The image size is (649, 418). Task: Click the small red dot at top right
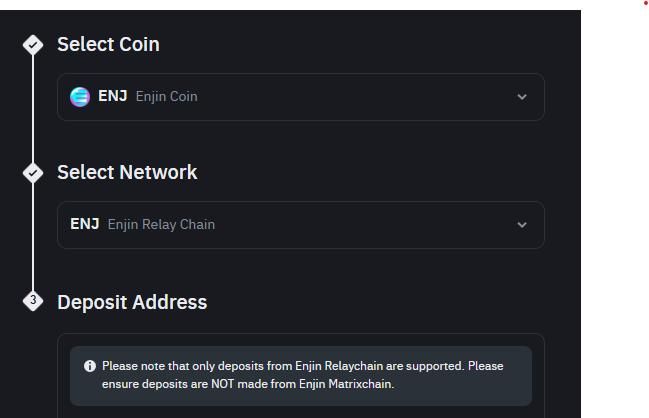pos(645,3)
